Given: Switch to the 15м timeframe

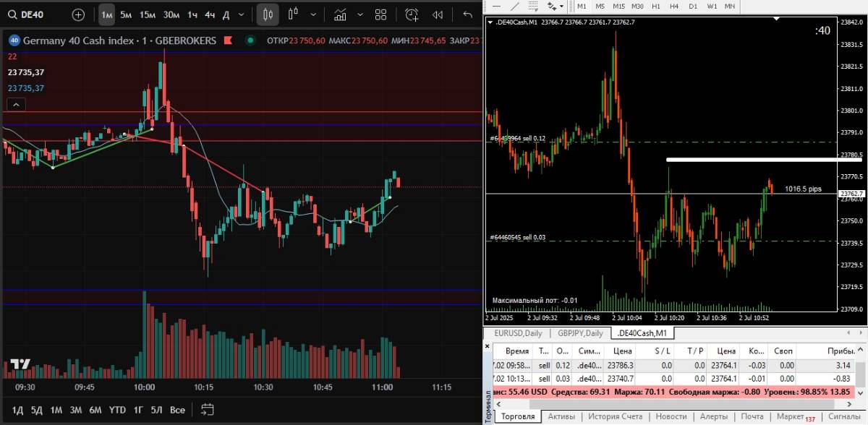Looking at the screenshot, I should pyautogui.click(x=148, y=14).
